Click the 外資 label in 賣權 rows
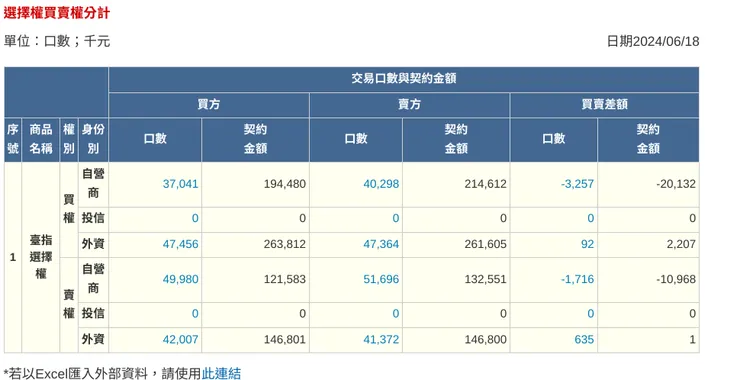 coord(93,339)
